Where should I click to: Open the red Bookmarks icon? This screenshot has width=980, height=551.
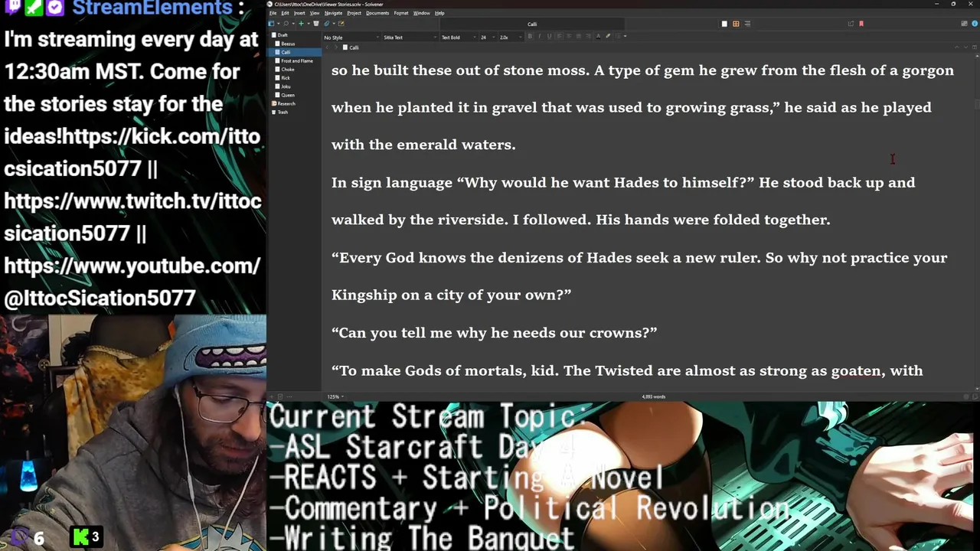(x=861, y=24)
